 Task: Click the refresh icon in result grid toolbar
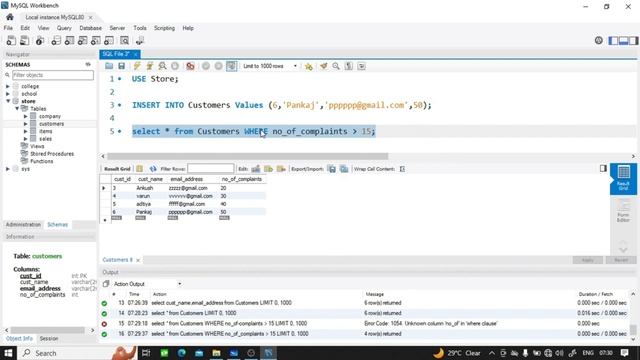pos(153,169)
